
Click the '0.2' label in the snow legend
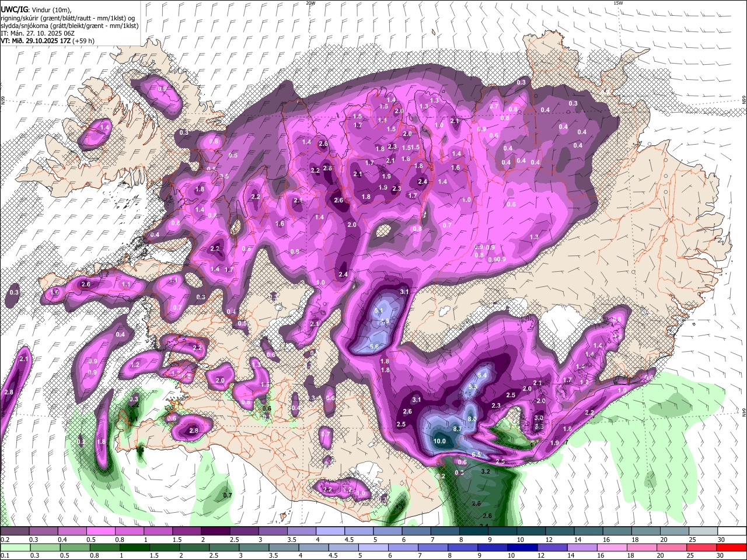pos(5,540)
